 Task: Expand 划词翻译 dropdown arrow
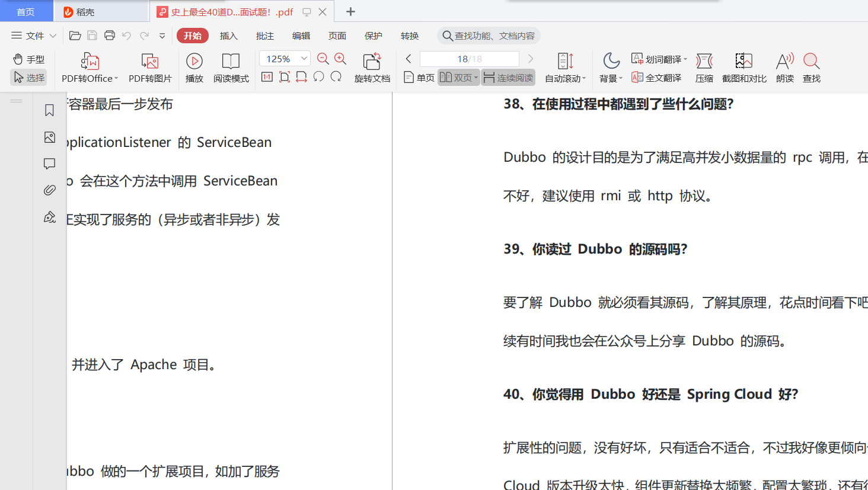pos(685,59)
